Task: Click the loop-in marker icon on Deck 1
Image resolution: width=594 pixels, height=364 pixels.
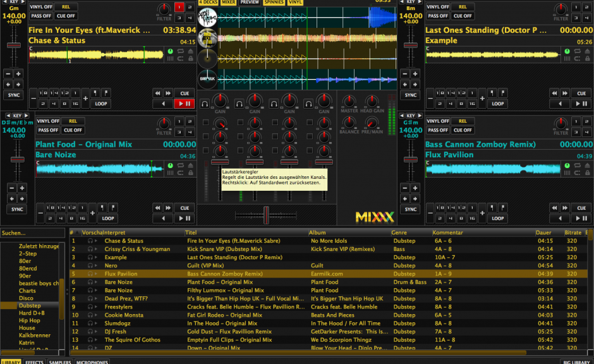Action: click(x=95, y=93)
